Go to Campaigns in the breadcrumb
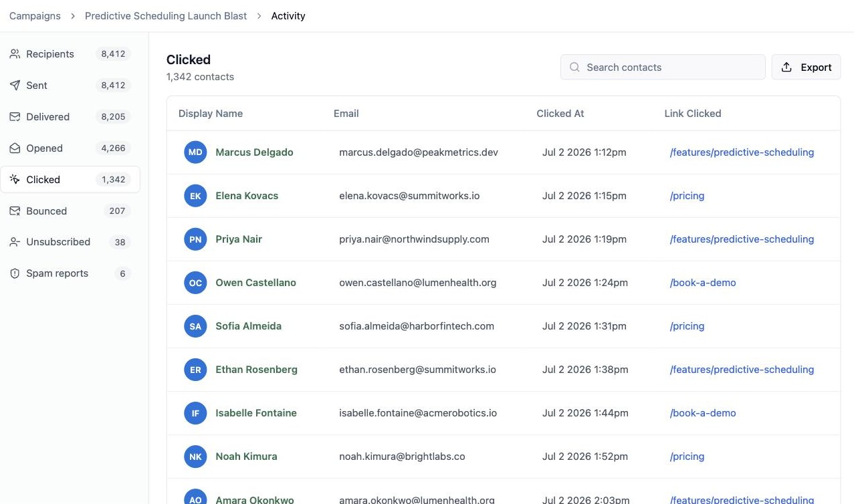The image size is (854, 504). (35, 16)
